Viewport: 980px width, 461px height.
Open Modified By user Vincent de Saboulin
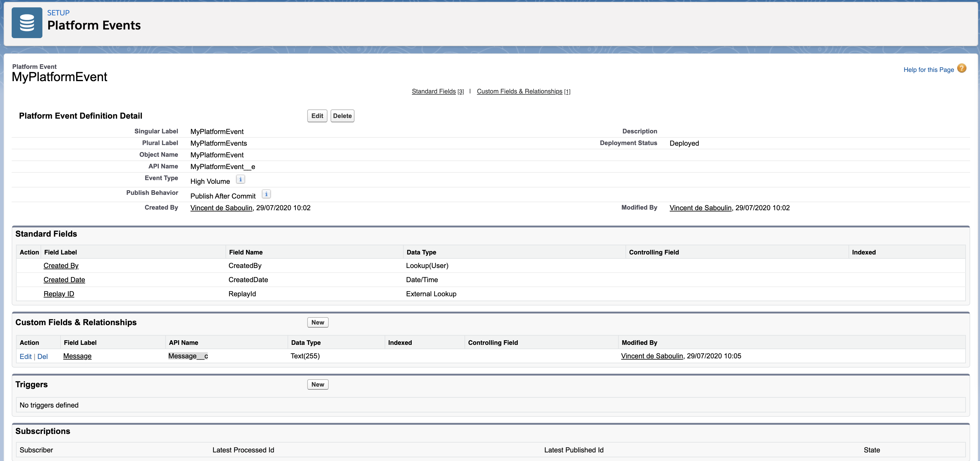[x=700, y=208]
